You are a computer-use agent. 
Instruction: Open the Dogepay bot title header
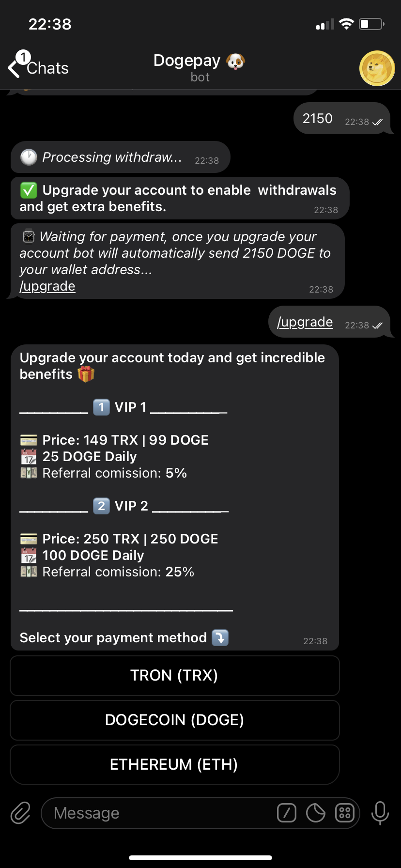click(187, 61)
